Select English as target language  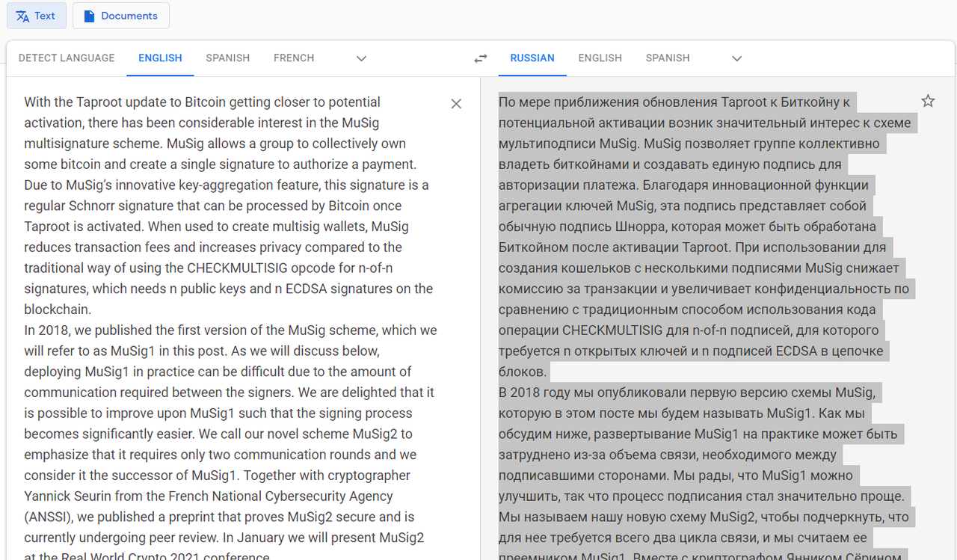[600, 58]
